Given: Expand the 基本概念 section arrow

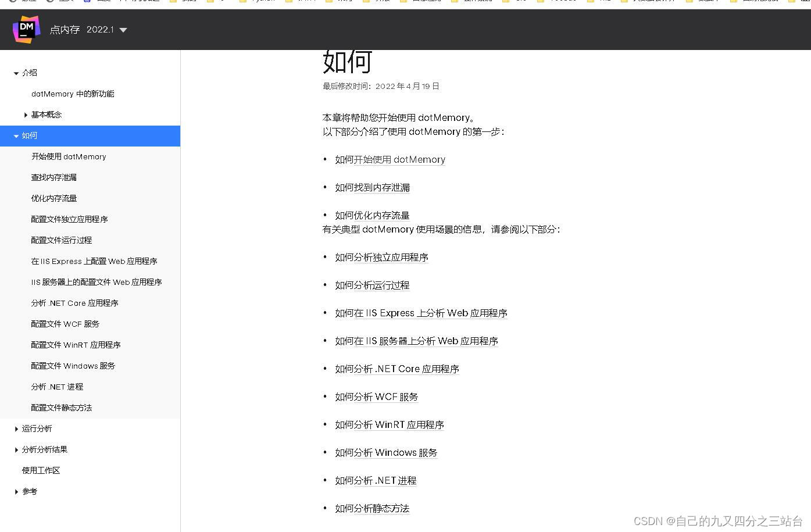Looking at the screenshot, I should pos(26,115).
